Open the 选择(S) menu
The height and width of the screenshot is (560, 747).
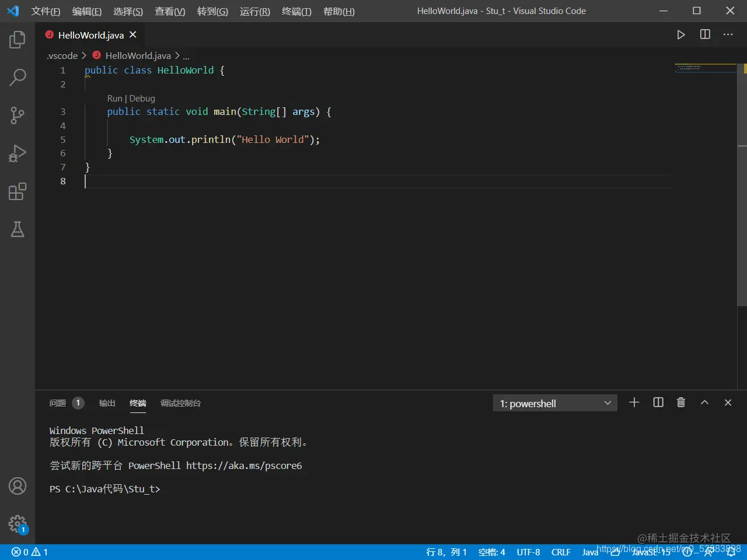[x=128, y=11]
